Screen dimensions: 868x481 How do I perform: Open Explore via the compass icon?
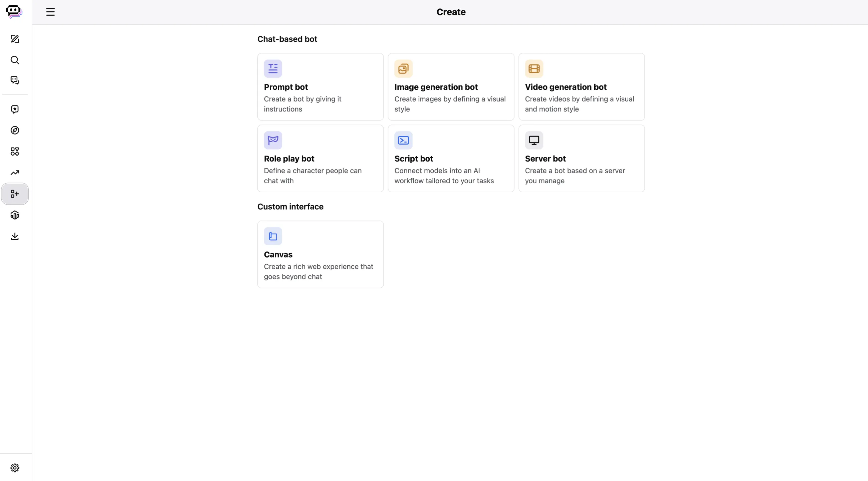coord(15,131)
